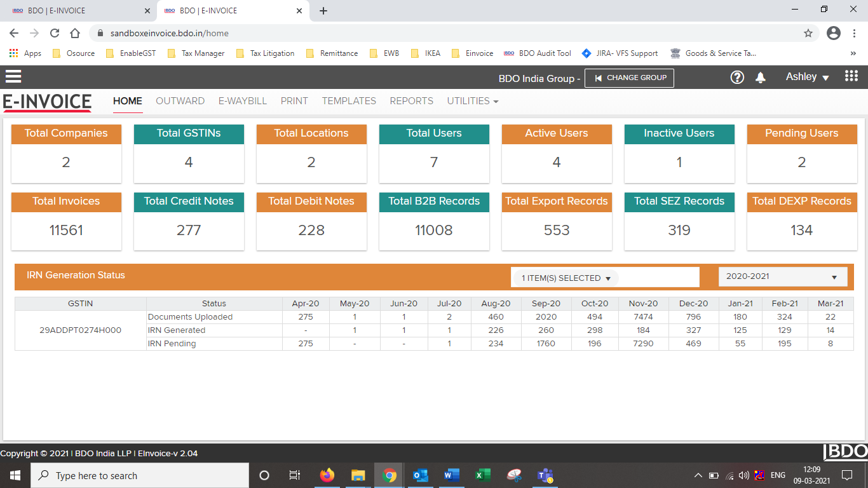Viewport: 868px width, 488px height.
Task: Click the Total B2B Records value 11008
Action: pos(434,230)
